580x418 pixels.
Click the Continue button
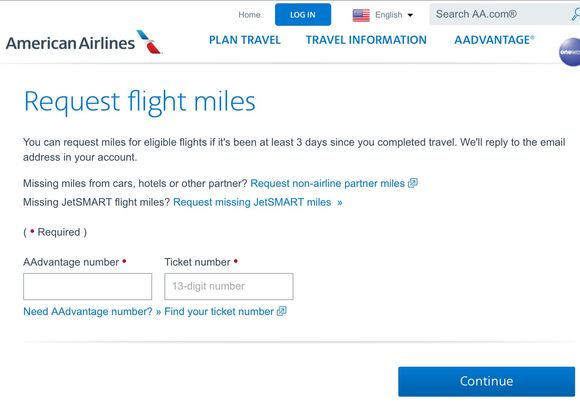pyautogui.click(x=486, y=381)
